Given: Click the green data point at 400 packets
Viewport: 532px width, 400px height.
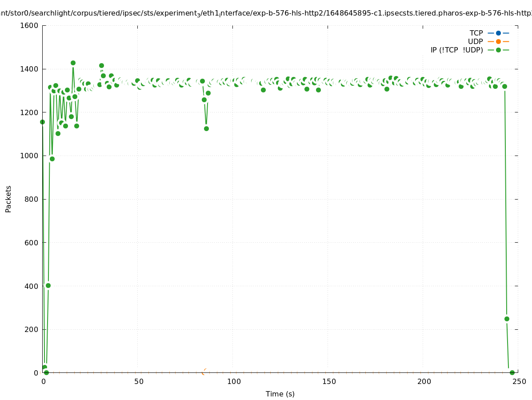Looking at the screenshot, I should [x=48, y=285].
